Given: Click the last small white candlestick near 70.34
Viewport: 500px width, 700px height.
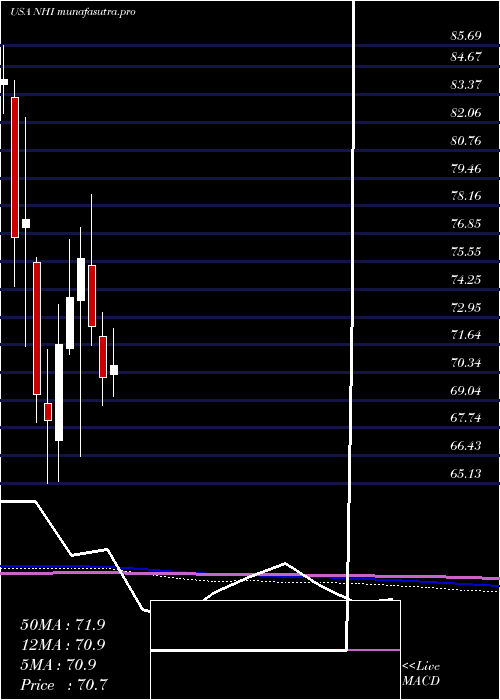Looking at the screenshot, I should click(114, 370).
